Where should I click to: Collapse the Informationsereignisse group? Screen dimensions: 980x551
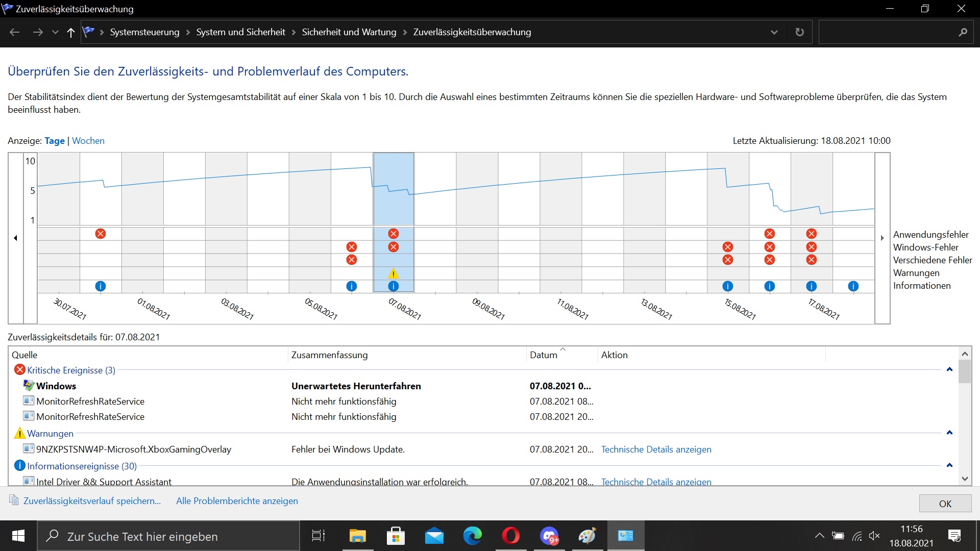coord(949,466)
